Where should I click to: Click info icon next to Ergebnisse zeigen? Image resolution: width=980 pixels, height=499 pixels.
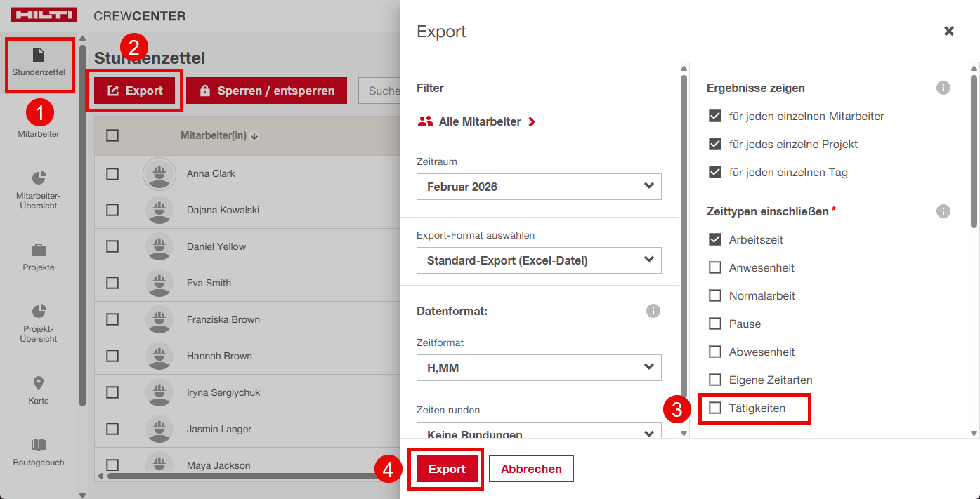[943, 88]
